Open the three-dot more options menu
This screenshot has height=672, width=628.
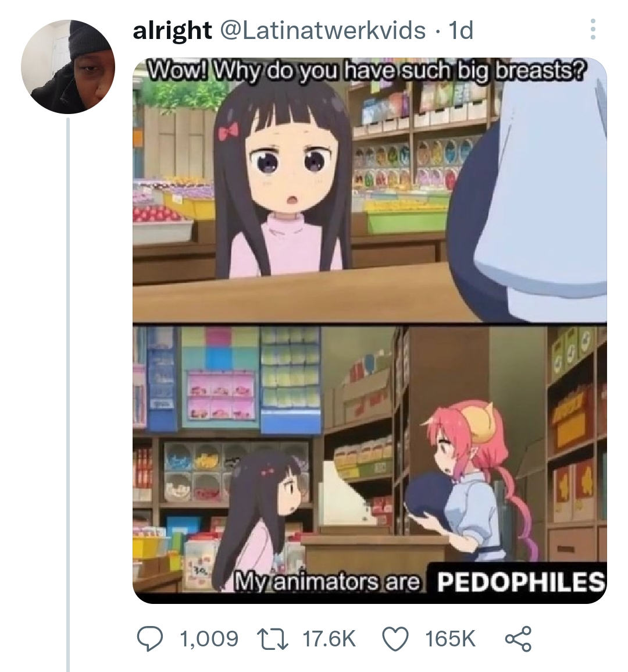593,29
